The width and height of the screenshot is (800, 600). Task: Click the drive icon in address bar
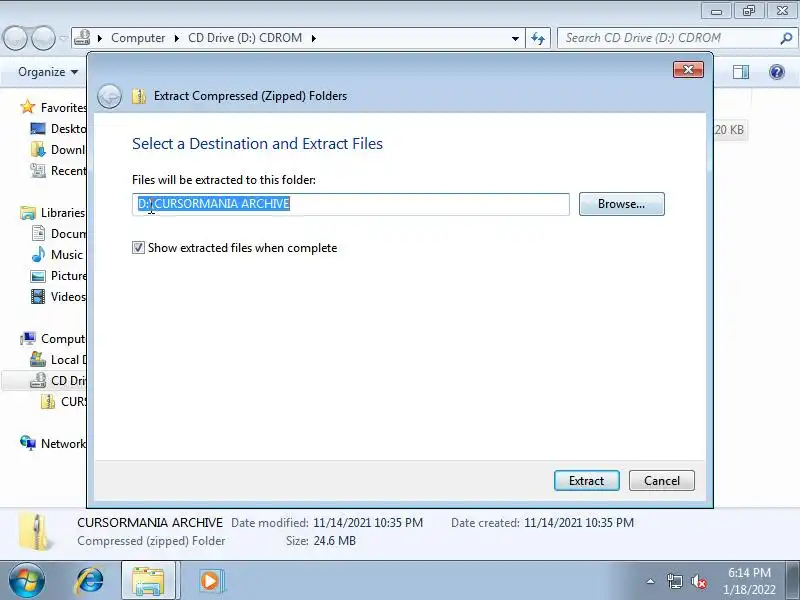point(82,38)
